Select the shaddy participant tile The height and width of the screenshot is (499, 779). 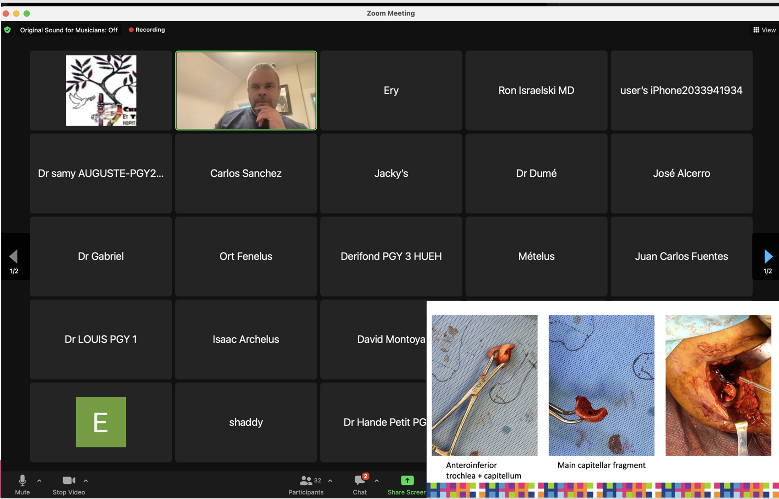point(246,422)
